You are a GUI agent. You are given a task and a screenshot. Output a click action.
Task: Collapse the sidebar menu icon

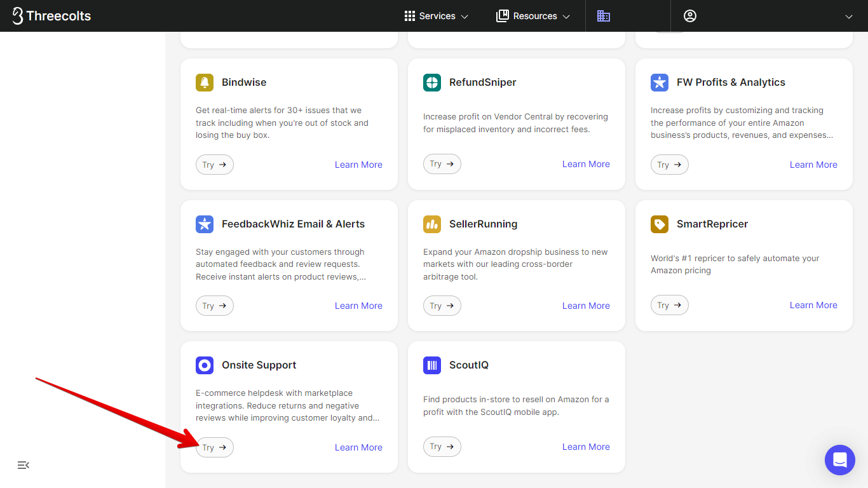pos(24,465)
